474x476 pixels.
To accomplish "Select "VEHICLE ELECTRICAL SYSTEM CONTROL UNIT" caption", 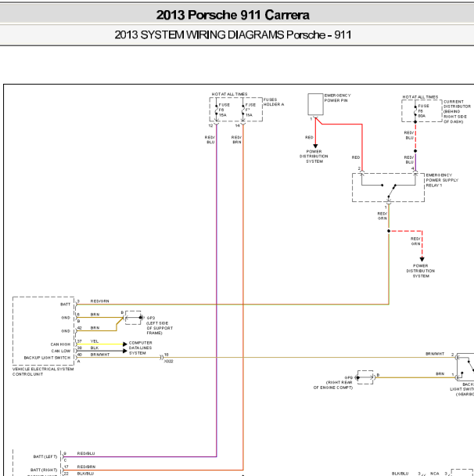I will (x=43, y=372).
